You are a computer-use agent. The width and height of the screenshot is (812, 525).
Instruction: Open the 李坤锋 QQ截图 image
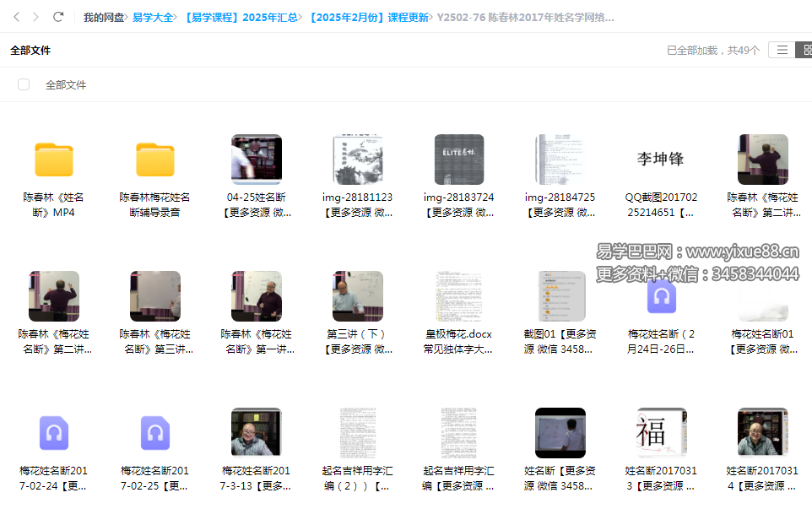click(x=661, y=159)
